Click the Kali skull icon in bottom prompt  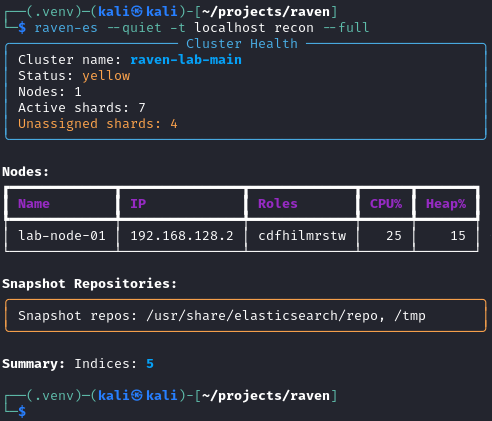[x=137, y=396]
